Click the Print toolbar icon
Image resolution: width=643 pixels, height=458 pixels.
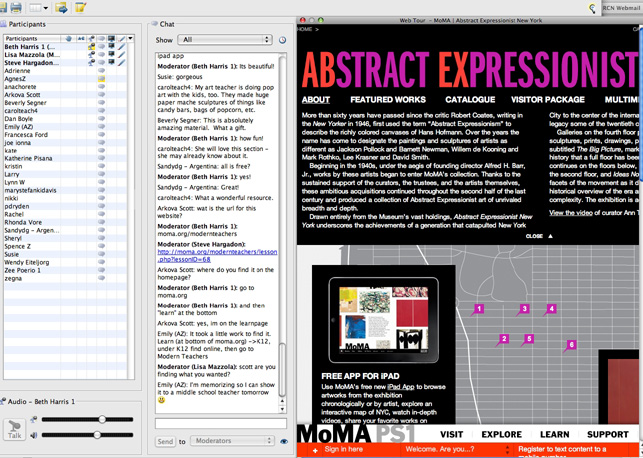click(16, 7)
